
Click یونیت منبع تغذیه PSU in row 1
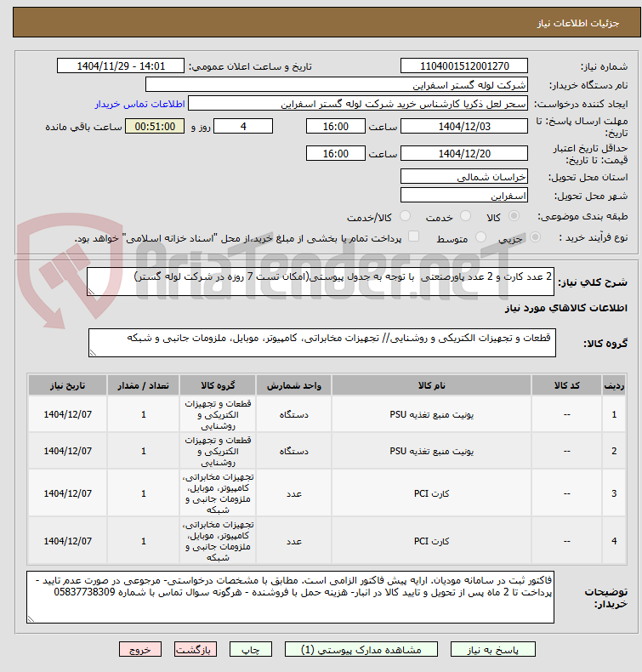(x=431, y=414)
